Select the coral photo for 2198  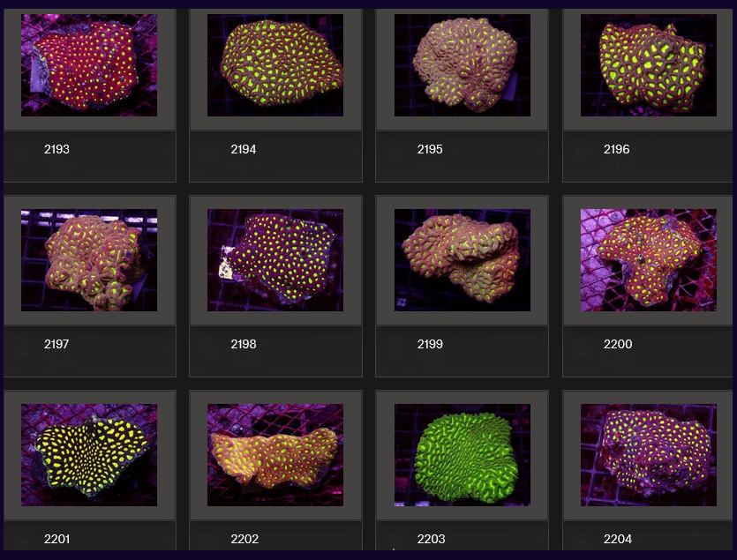[x=275, y=260]
